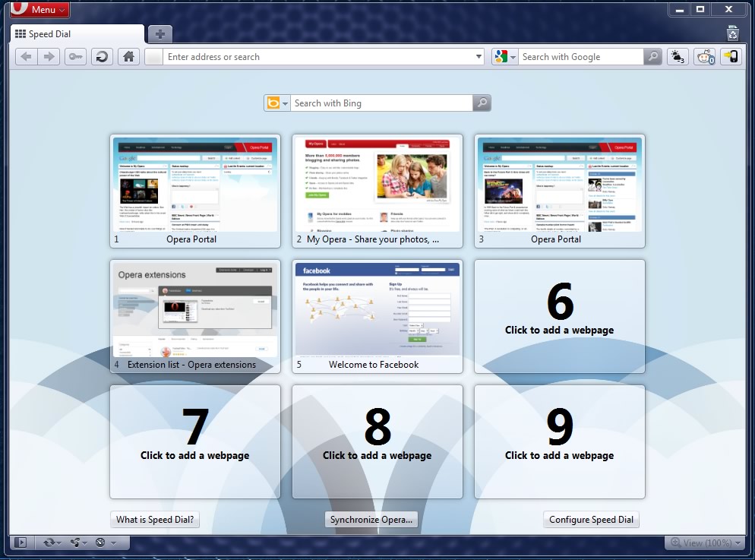Click the Opera Link sync icon
Image resolution: width=755 pixels, height=560 pixels.
[x=49, y=543]
